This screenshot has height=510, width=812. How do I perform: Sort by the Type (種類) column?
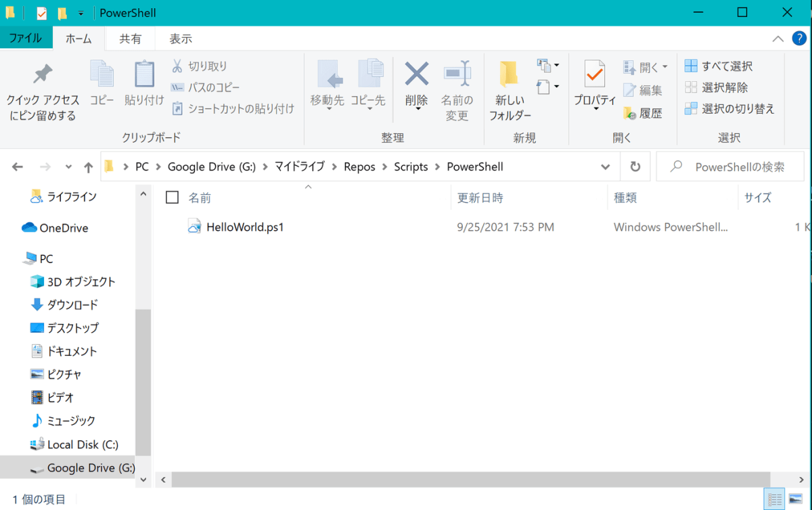[625, 198]
